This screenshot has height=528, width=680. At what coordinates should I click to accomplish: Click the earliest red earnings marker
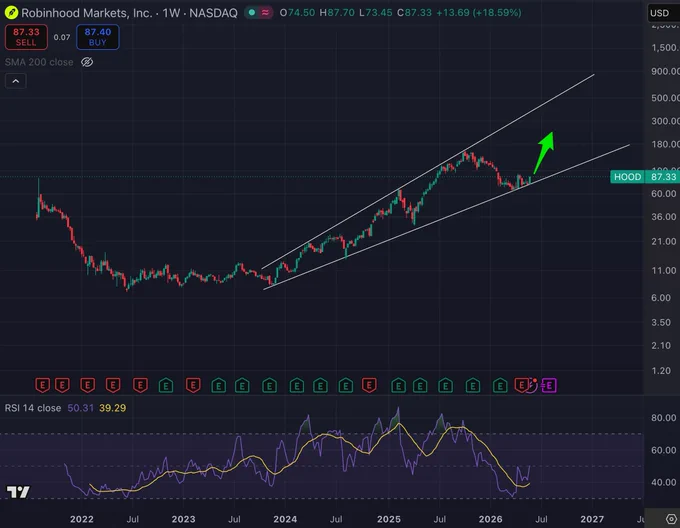coord(42,385)
